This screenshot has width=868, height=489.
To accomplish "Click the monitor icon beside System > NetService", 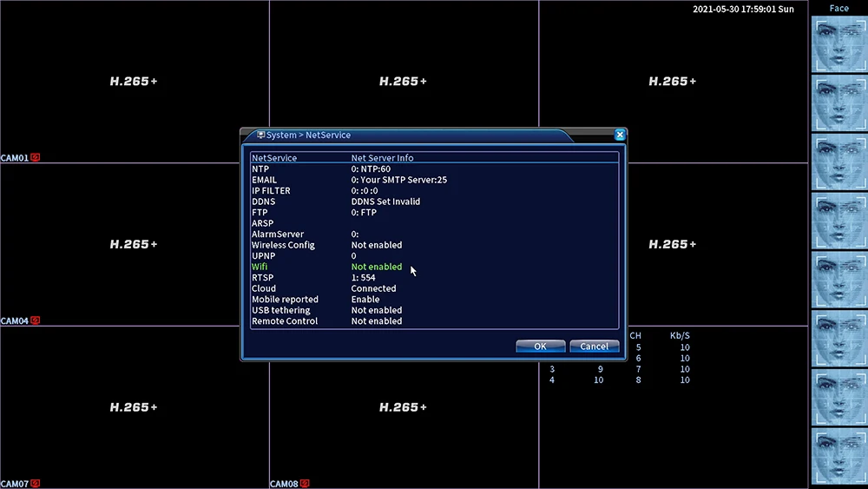I will [x=260, y=135].
